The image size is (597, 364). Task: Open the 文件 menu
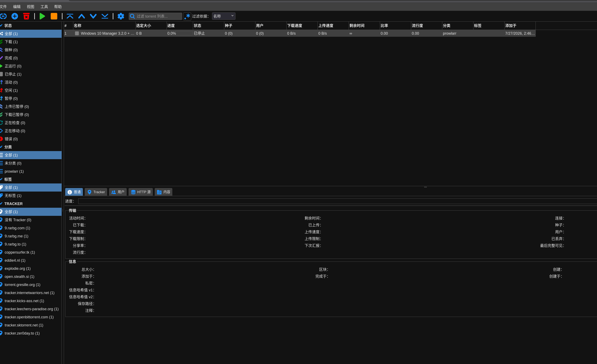click(x=3, y=7)
